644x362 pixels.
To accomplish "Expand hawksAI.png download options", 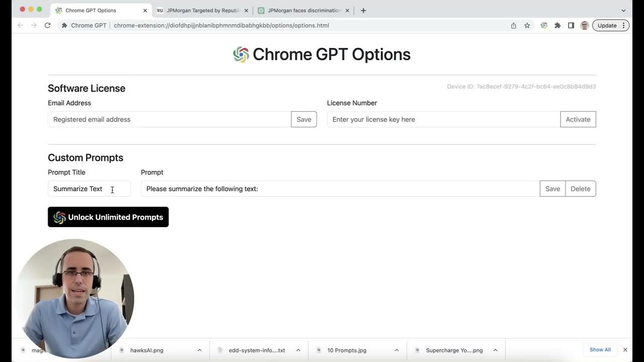I will tap(200, 350).
